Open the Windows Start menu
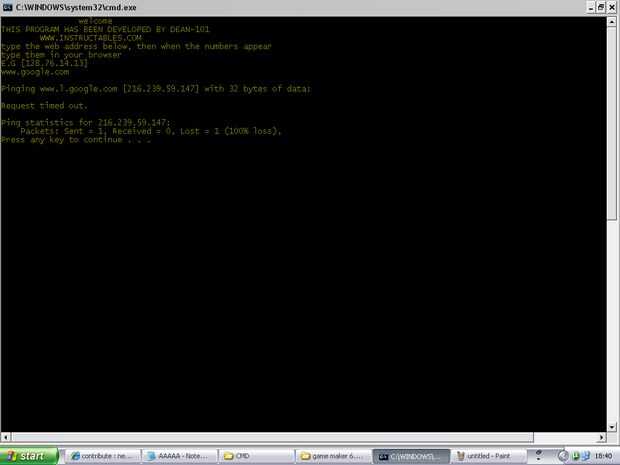 (29, 456)
